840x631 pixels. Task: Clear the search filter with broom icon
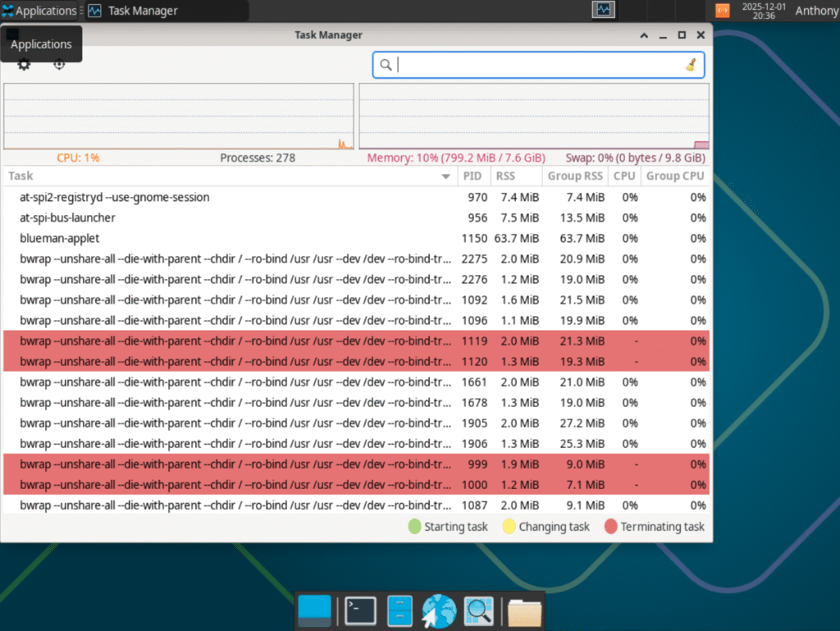[x=691, y=65]
